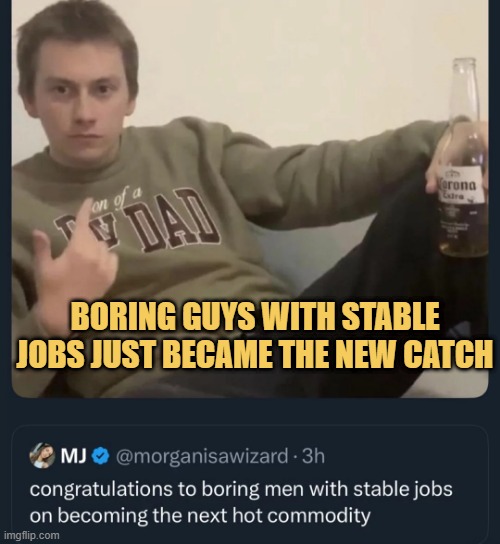500x544 pixels.
Task: Click the 'on of a' script on sweatshirt
Action: (116, 202)
